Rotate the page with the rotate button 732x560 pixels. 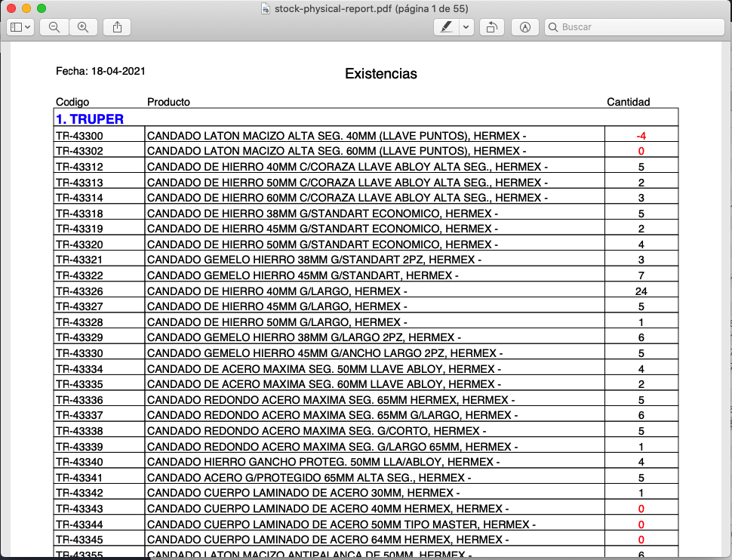[x=491, y=27]
